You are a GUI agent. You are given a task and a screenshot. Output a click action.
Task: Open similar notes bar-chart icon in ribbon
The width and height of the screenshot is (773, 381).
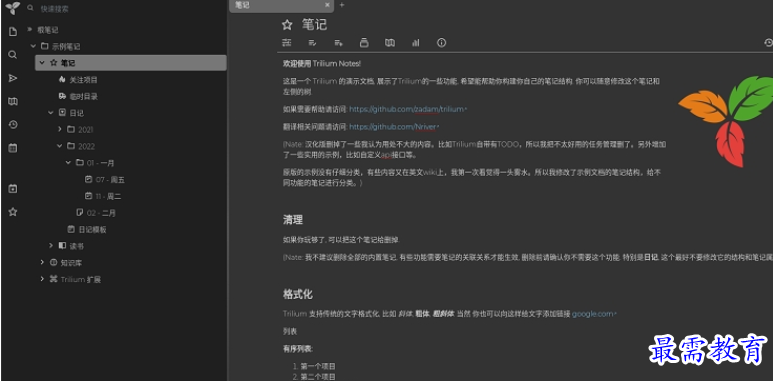[416, 43]
